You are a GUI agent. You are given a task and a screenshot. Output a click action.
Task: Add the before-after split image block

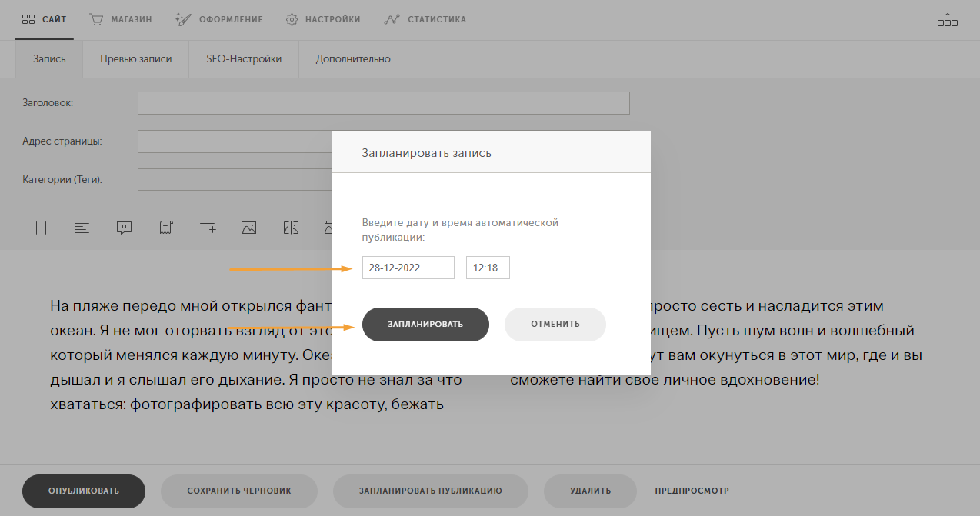(x=290, y=228)
